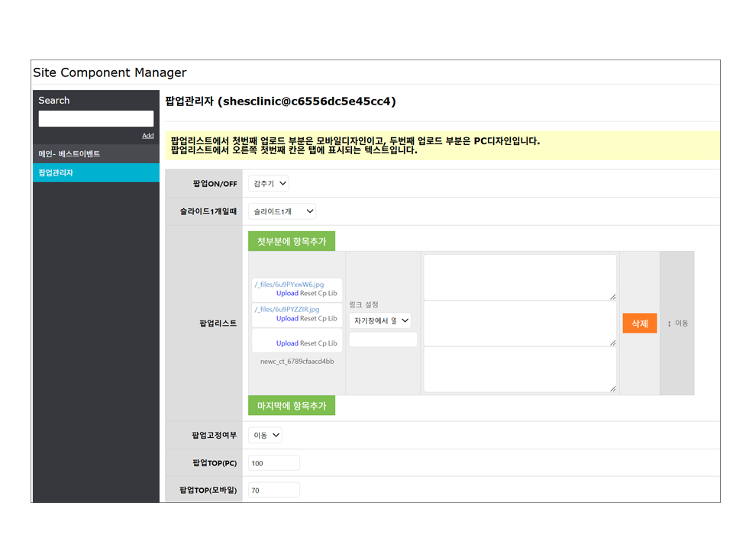Click the 첫부분에 항목추가 button

[x=292, y=242]
